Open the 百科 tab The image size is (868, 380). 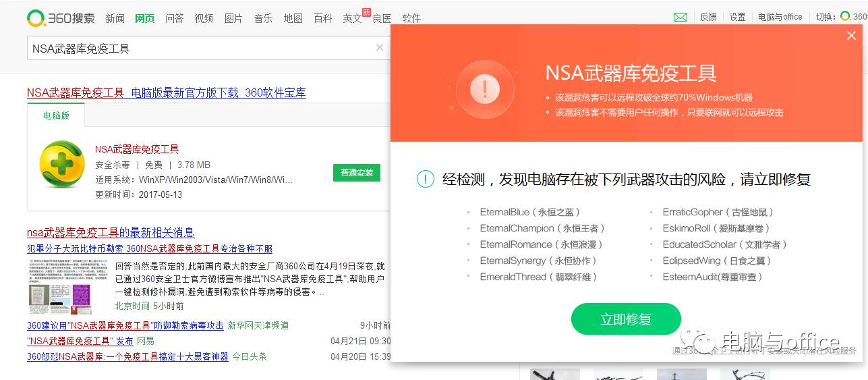[322, 18]
